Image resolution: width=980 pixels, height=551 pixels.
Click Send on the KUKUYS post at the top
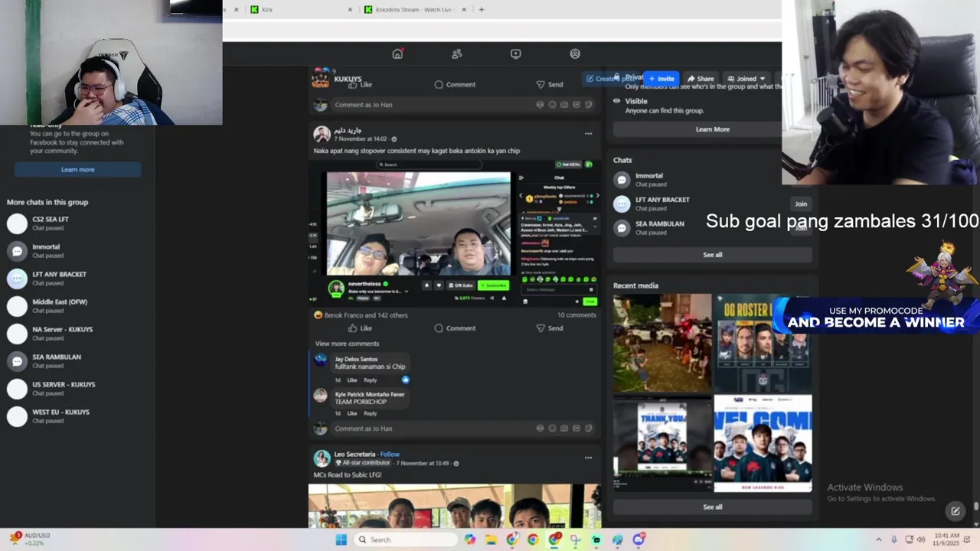549,84
